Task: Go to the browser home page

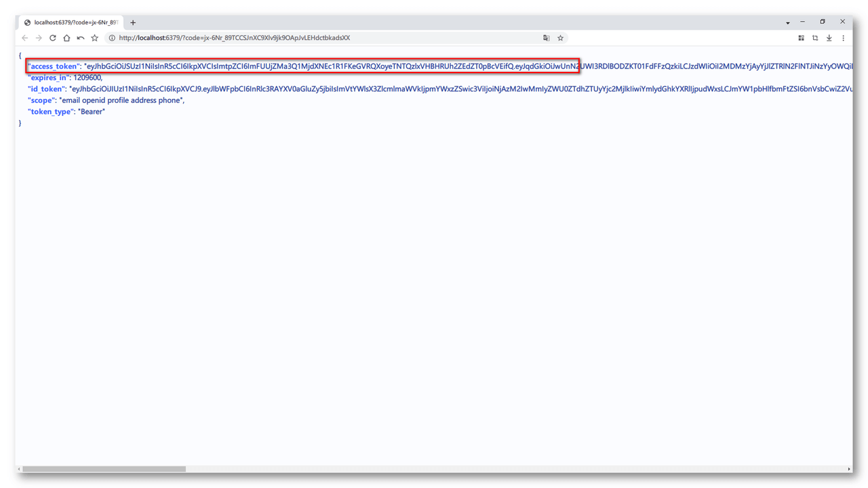Action: point(66,38)
